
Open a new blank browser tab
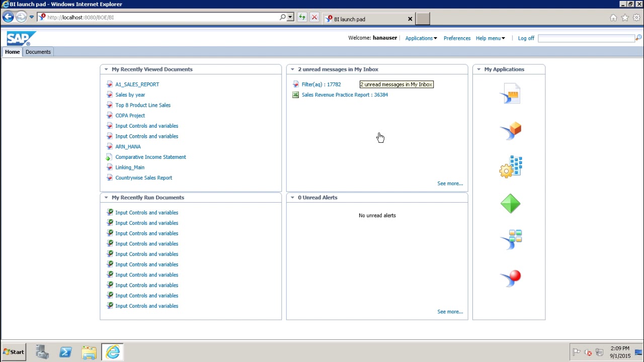pyautogui.click(x=423, y=19)
